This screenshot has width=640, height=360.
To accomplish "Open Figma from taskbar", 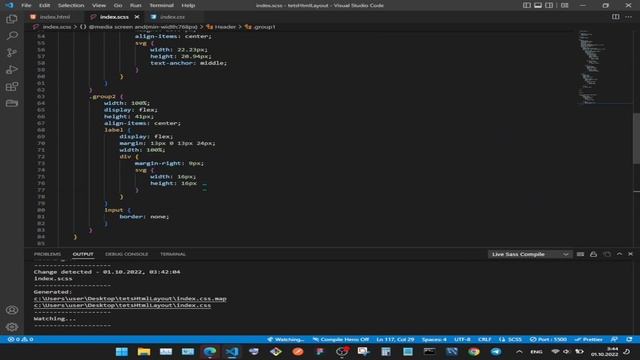I will click(x=320, y=351).
